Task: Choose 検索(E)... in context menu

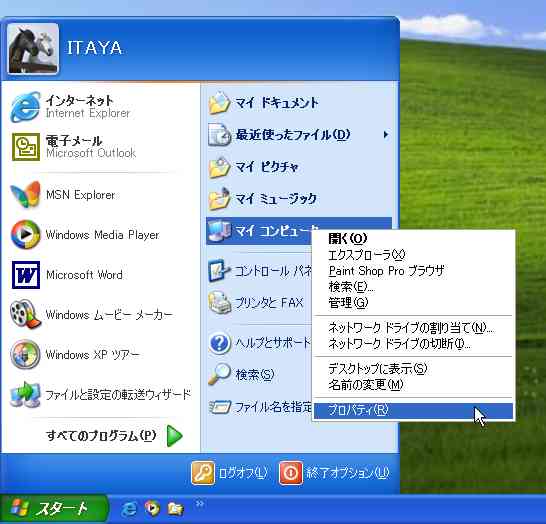Action: coord(413,287)
